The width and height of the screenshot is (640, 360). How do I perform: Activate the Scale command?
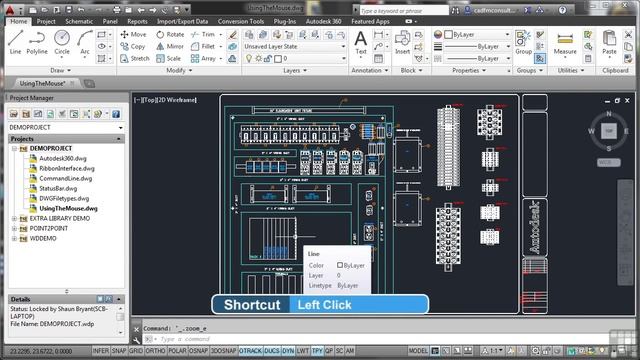169,58
